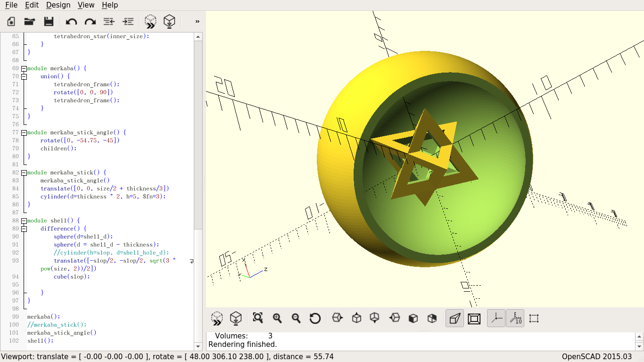Click code line 85 with cylinder
The width and height of the screenshot is (644, 362).
pyautogui.click(x=103, y=197)
